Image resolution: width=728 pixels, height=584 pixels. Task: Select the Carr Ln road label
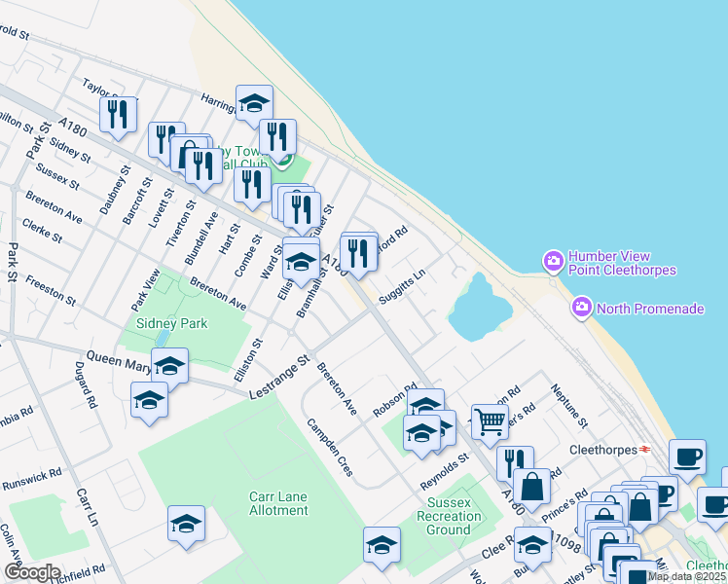pos(88,507)
